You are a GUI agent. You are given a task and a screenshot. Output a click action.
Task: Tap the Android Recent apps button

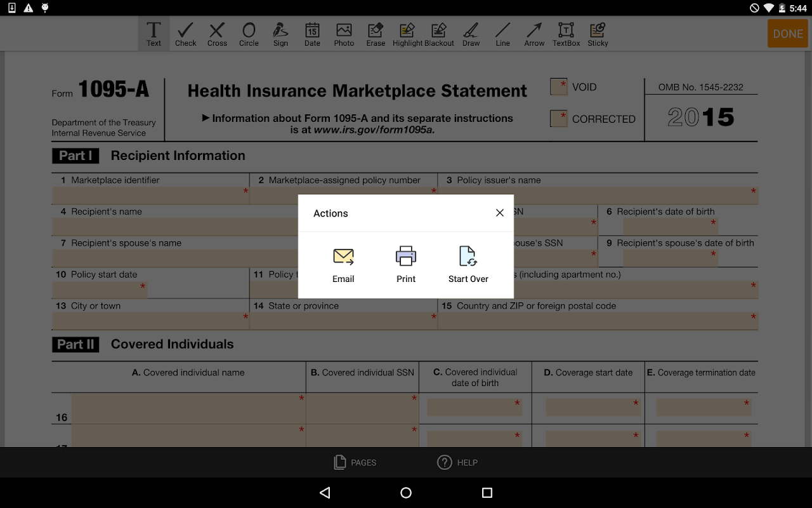point(487,493)
